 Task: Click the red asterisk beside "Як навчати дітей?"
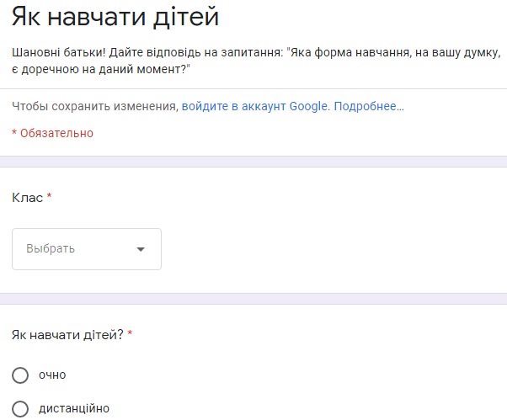pos(130,334)
